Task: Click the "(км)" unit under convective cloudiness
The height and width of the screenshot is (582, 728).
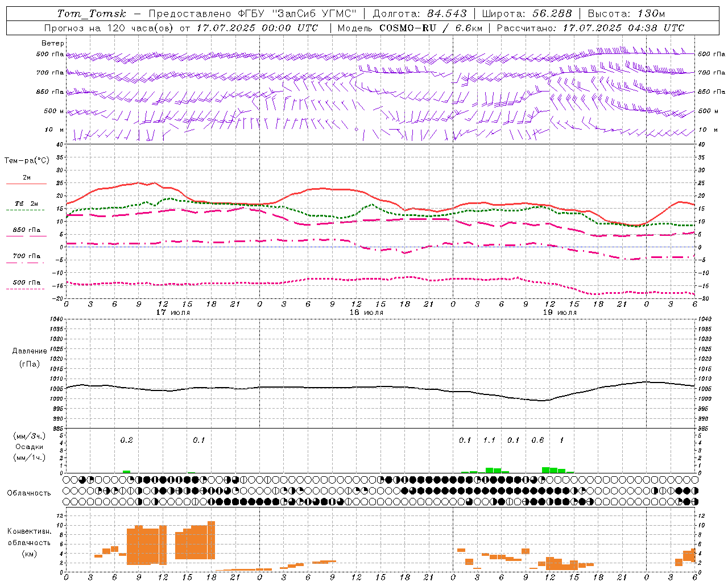Action: (29, 554)
